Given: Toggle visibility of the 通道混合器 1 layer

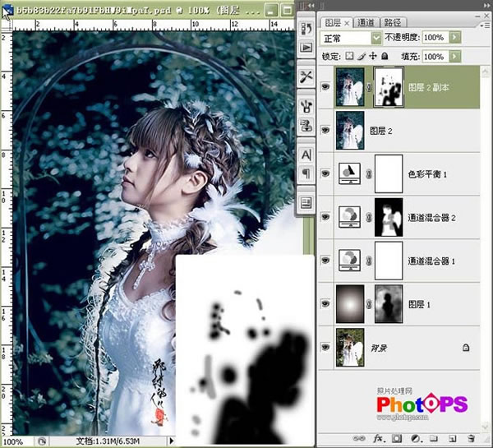Looking at the screenshot, I should [x=325, y=261].
